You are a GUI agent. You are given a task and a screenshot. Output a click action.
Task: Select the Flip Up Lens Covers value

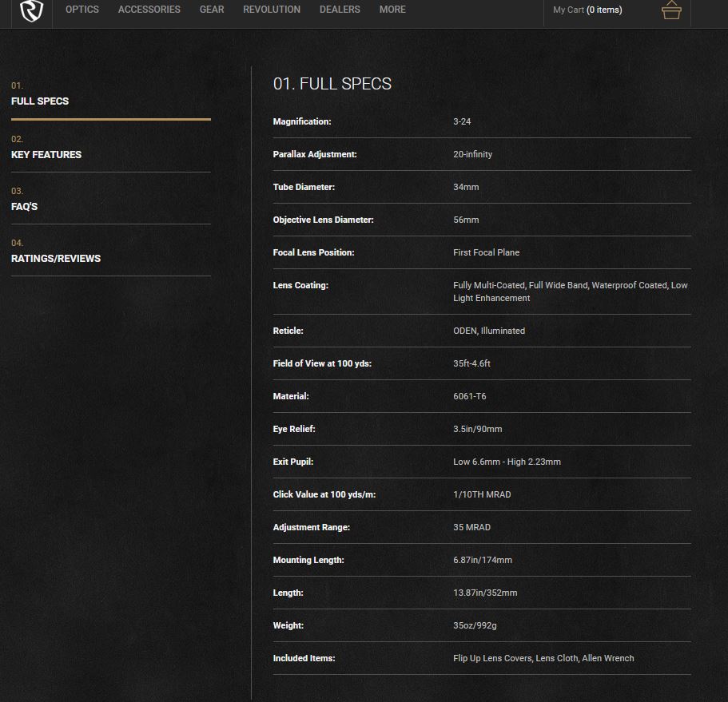543,658
